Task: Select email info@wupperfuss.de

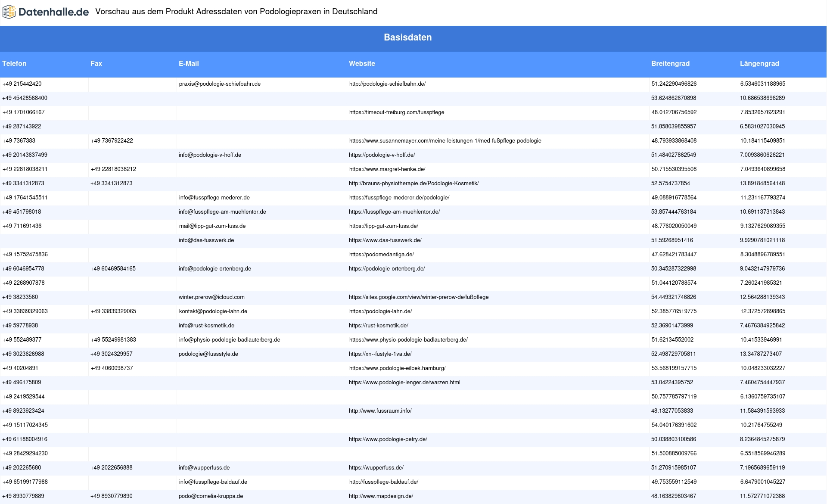Action: 204,468
